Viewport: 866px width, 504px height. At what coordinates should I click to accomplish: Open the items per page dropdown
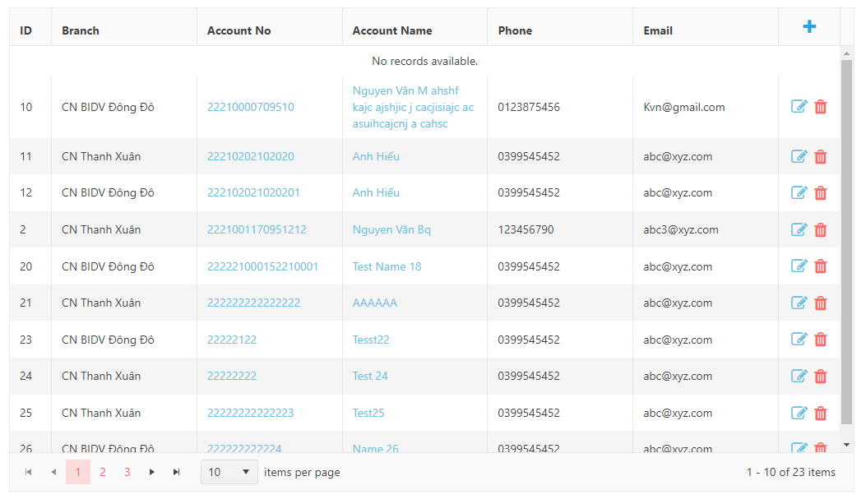point(229,472)
